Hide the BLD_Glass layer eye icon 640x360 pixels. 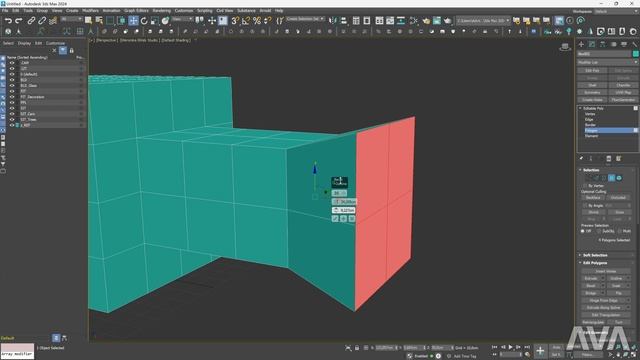point(12,86)
